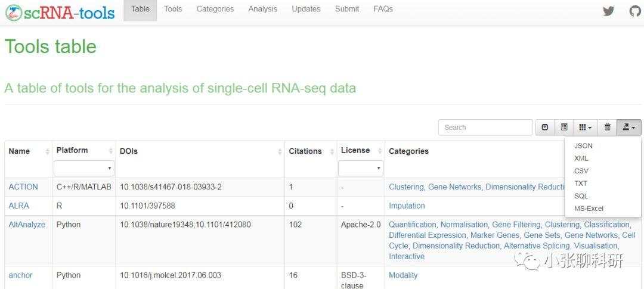Click the export data icon button
This screenshot has height=289, width=644.
pos(628,127)
